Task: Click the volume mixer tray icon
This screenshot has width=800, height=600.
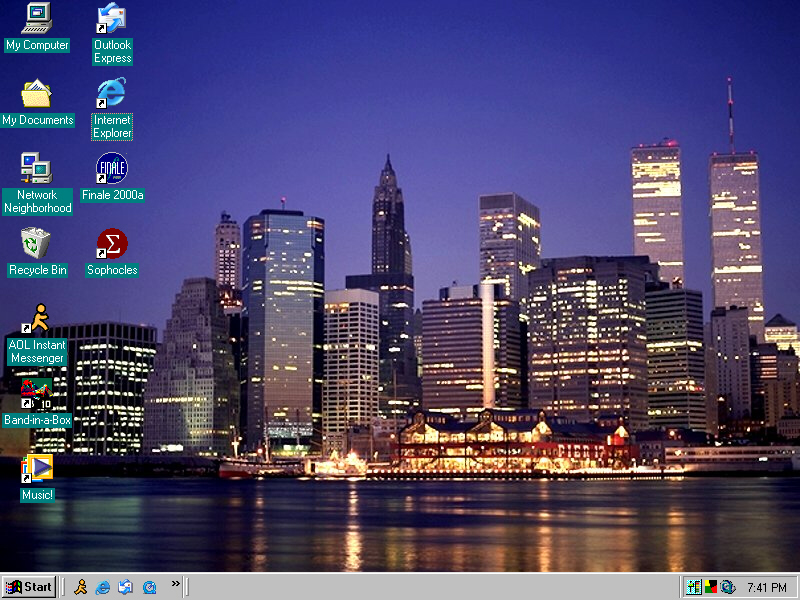Action: 693,586
